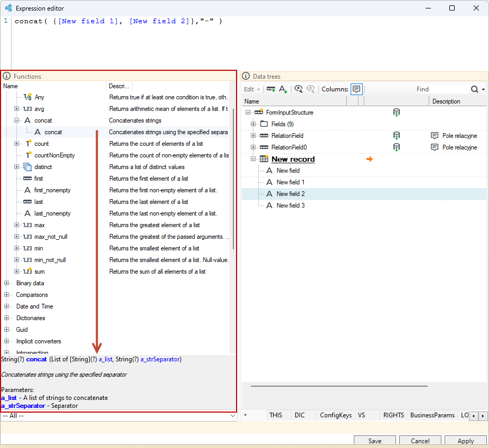Toggle the Columns description button
The height and width of the screenshot is (448, 489).
click(x=356, y=89)
